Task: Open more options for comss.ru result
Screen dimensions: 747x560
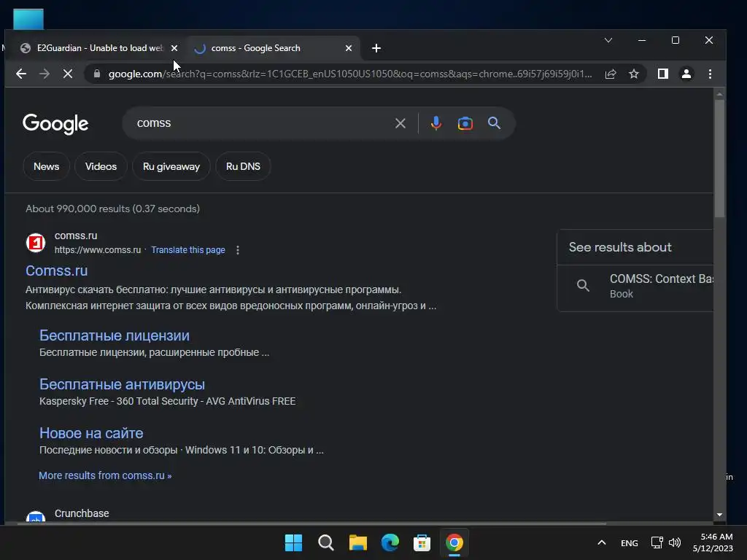Action: 238,250
